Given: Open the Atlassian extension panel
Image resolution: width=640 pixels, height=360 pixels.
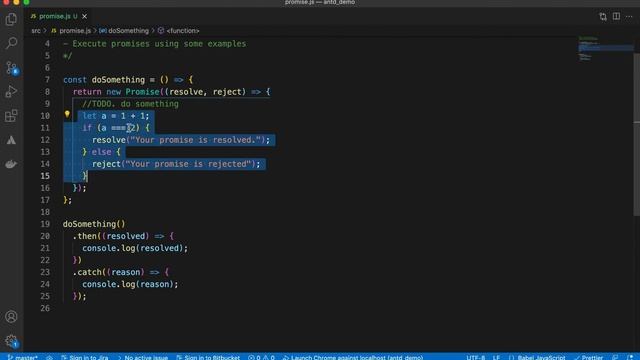Looking at the screenshot, I should [11, 140].
